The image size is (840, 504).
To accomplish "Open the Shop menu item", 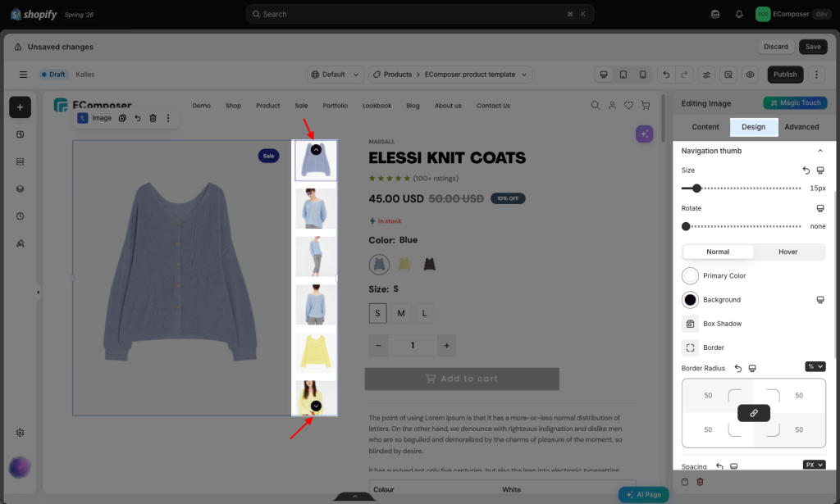I will pos(233,106).
